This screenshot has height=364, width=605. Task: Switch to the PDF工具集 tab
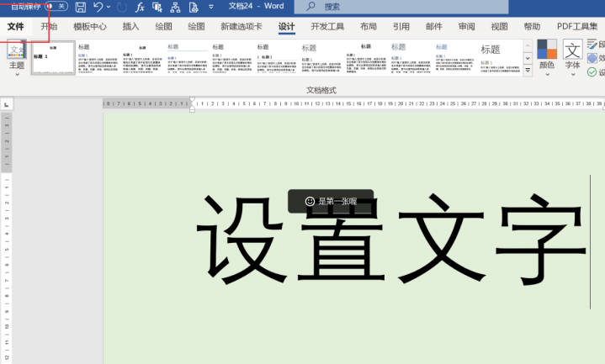click(x=577, y=26)
